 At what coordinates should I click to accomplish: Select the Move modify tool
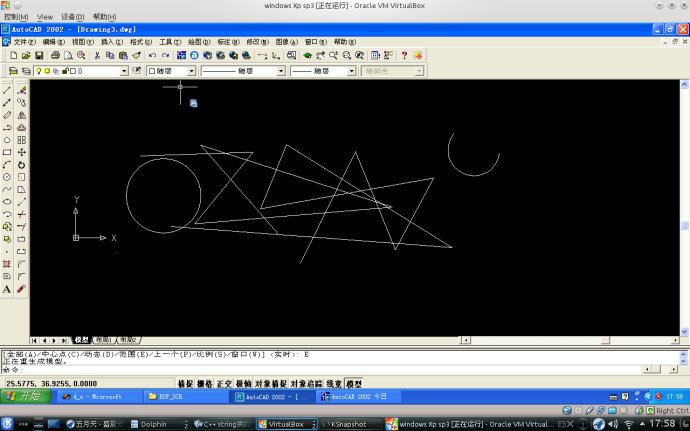pyautogui.click(x=22, y=152)
